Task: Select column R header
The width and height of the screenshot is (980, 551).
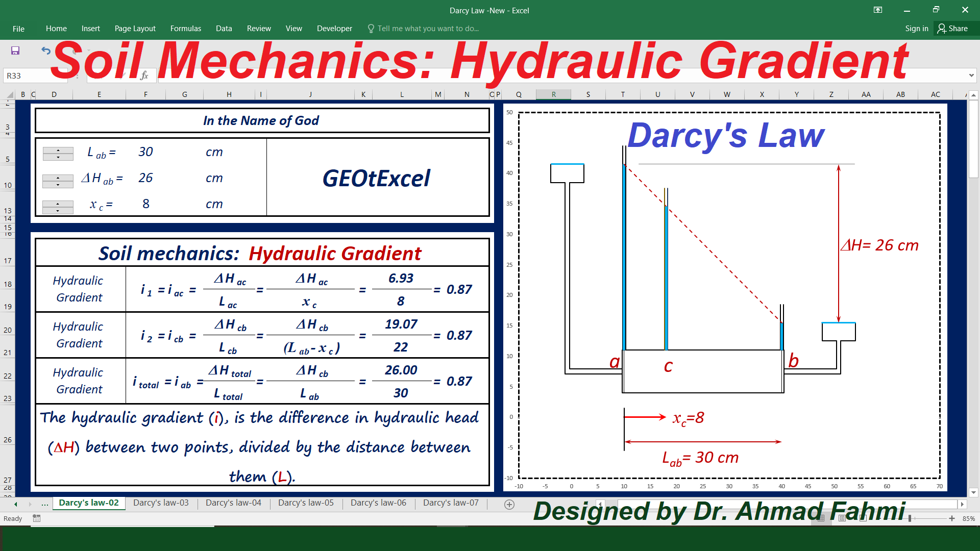Action: [x=554, y=94]
